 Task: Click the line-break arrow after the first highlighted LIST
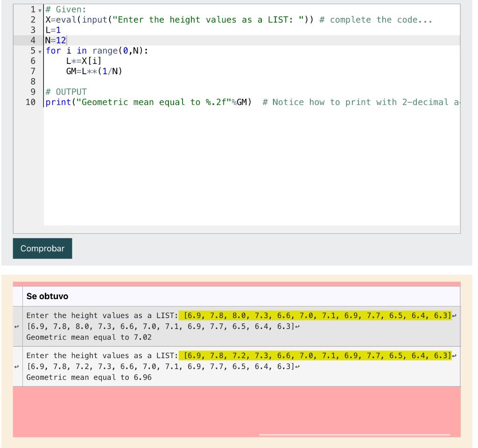455,315
